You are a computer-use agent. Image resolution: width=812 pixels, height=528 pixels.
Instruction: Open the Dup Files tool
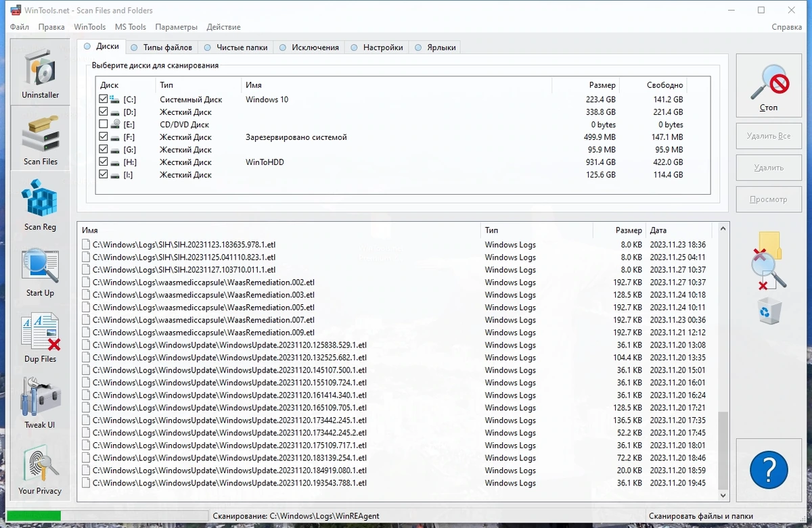click(41, 337)
